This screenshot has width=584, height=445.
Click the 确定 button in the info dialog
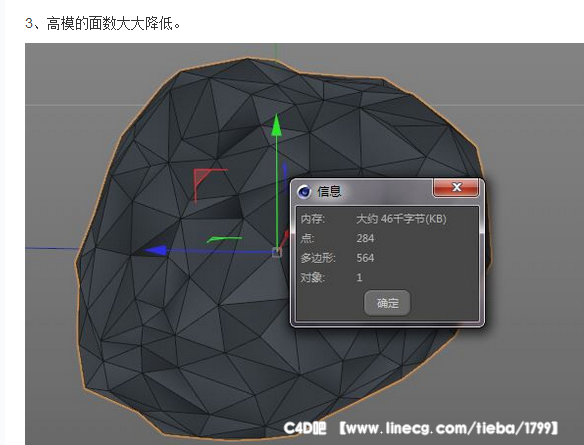(x=387, y=303)
